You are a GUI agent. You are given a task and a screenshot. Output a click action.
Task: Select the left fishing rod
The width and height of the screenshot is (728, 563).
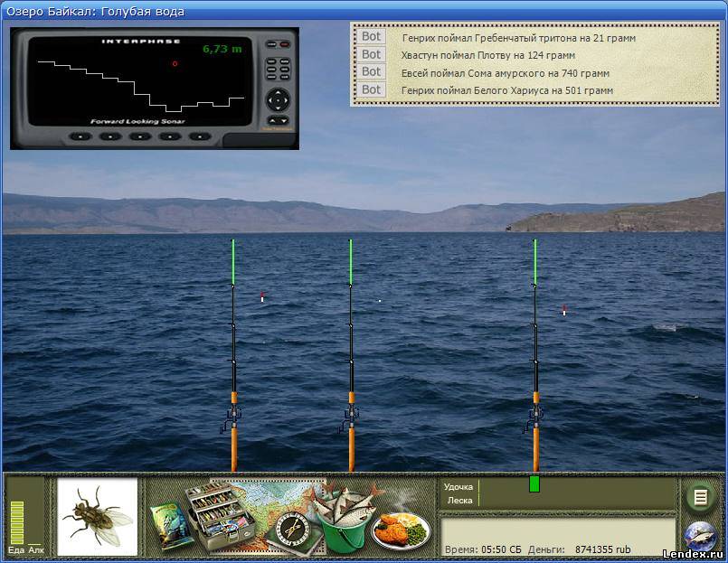[233, 380]
